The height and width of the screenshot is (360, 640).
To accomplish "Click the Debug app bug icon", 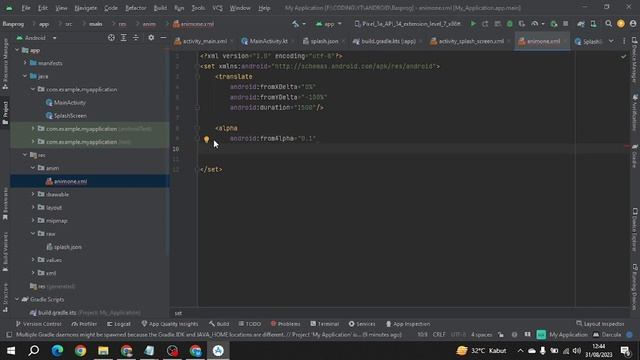I will tap(509, 24).
